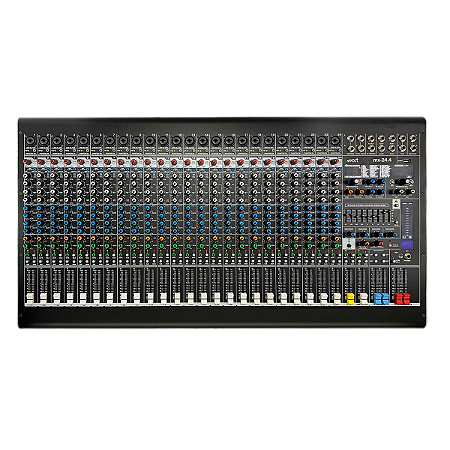This screenshot has height=450, width=450.
Task: Move left red master fader
Action: point(399,299)
